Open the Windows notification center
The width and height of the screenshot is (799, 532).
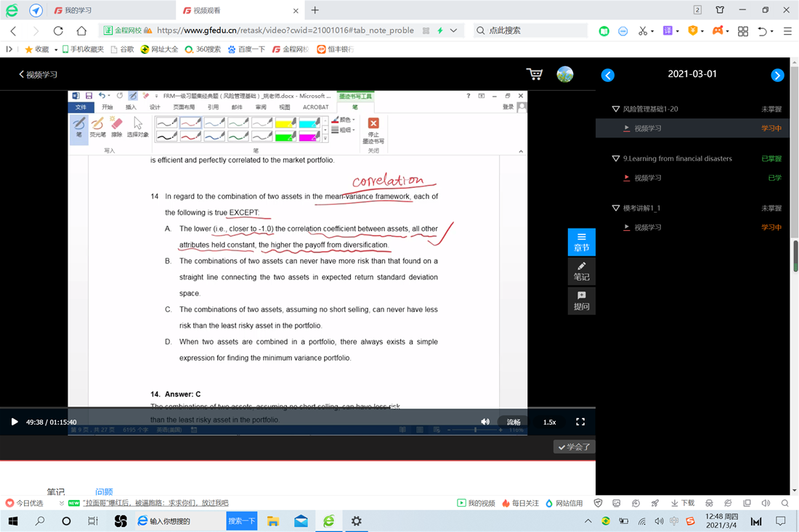tap(780, 521)
